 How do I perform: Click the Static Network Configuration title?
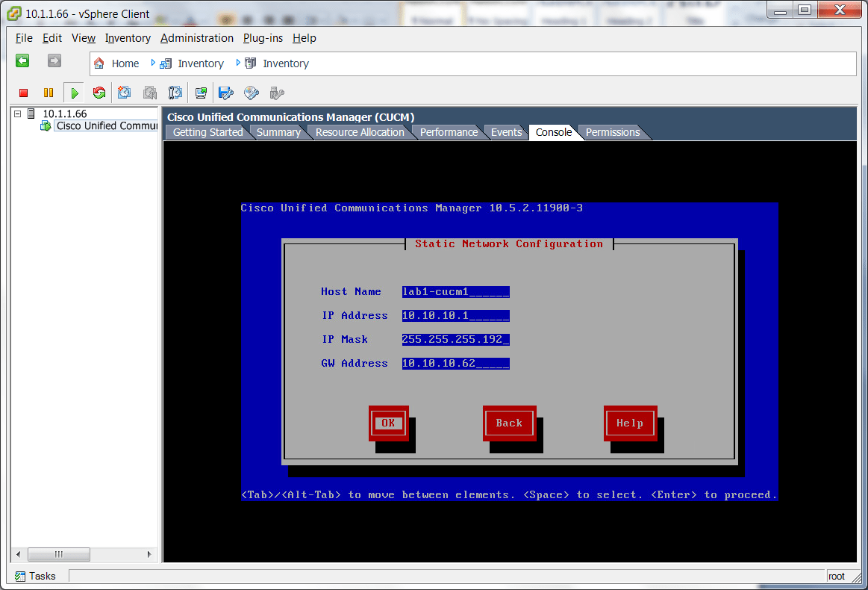pyautogui.click(x=509, y=243)
